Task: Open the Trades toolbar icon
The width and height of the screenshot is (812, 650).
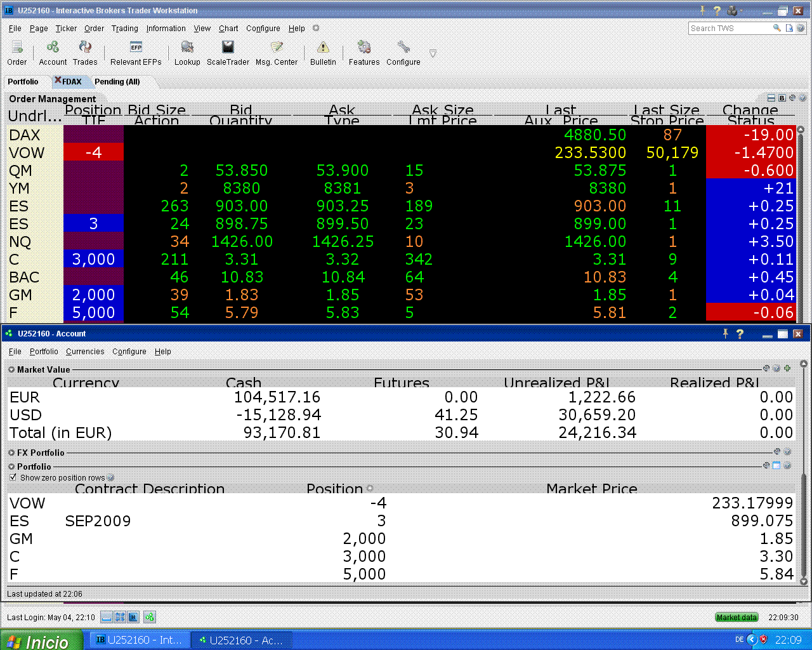Action: 85,48
